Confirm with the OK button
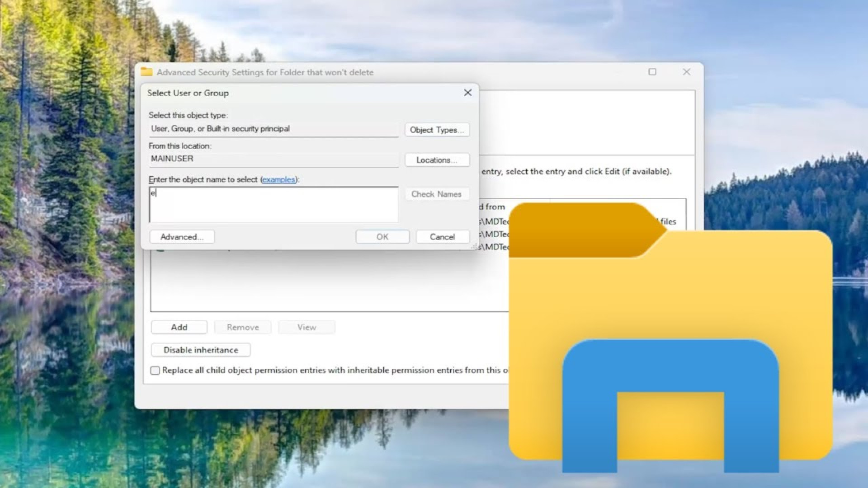Image resolution: width=868 pixels, height=488 pixels. point(382,237)
